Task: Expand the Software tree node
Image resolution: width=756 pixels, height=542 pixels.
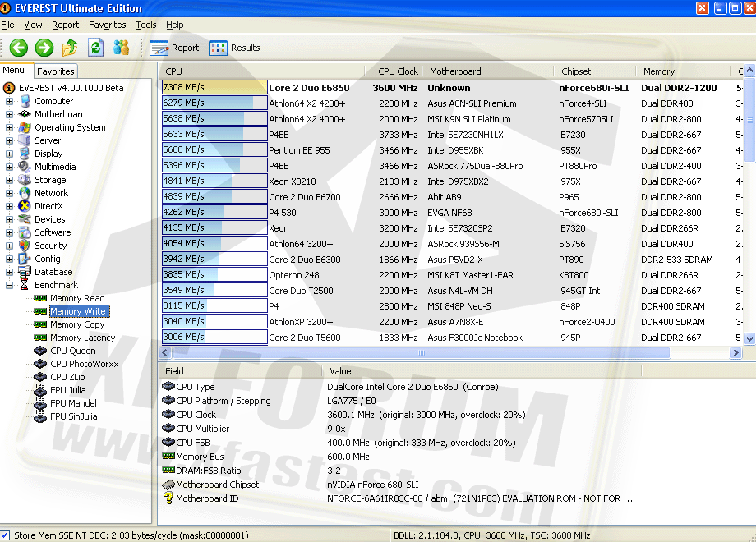Action: [x=9, y=232]
